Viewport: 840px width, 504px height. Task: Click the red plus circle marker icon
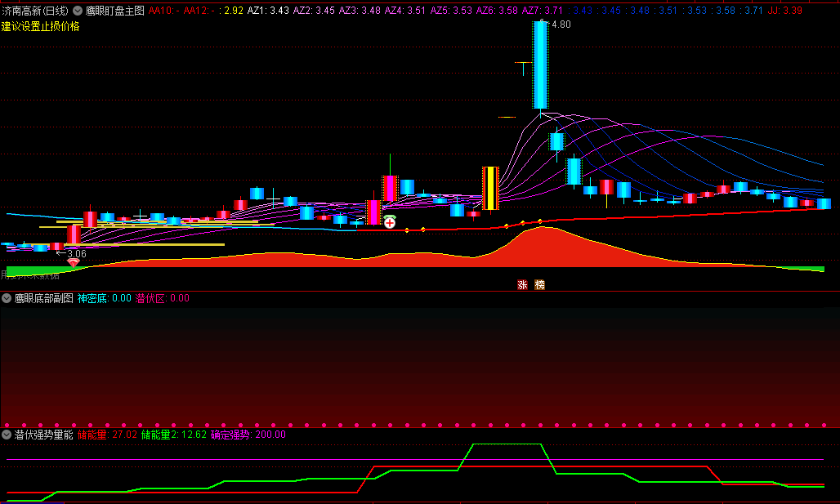pyautogui.click(x=390, y=221)
